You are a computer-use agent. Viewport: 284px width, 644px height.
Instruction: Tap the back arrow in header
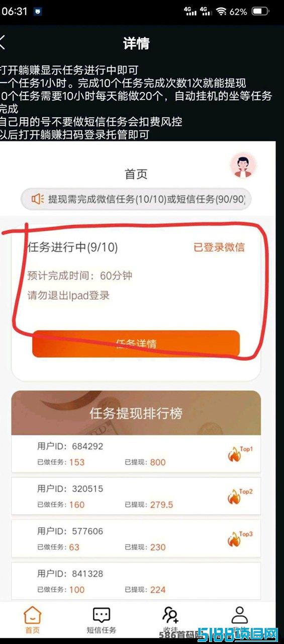point(3,42)
